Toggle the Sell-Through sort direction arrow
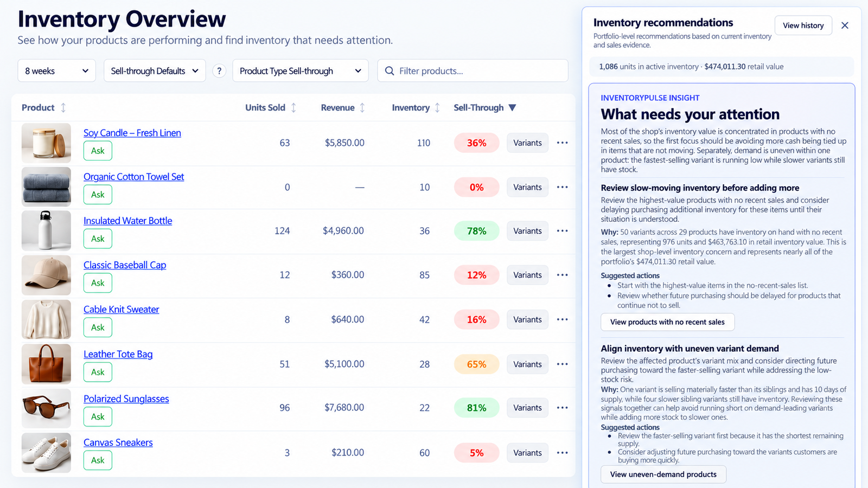The image size is (868, 488). click(x=512, y=107)
